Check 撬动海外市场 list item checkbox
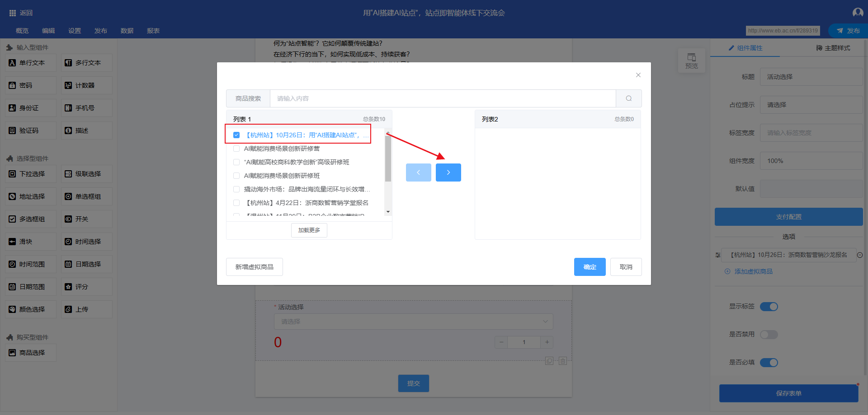Image resolution: width=868 pixels, height=415 pixels. pyautogui.click(x=236, y=189)
